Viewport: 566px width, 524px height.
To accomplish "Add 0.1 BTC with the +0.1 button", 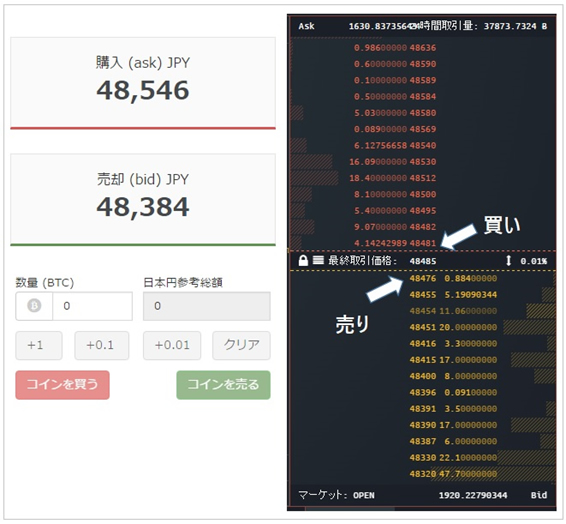I will point(101,345).
